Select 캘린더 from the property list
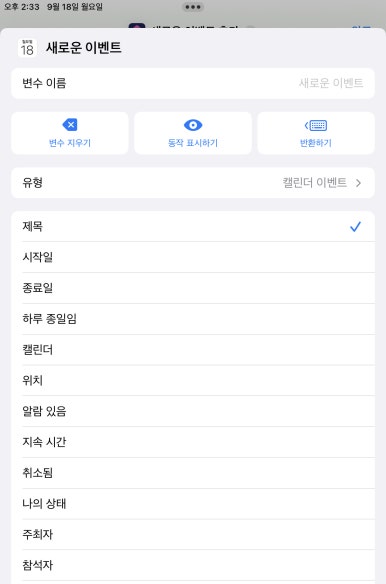This screenshot has height=584, width=386. (193, 350)
